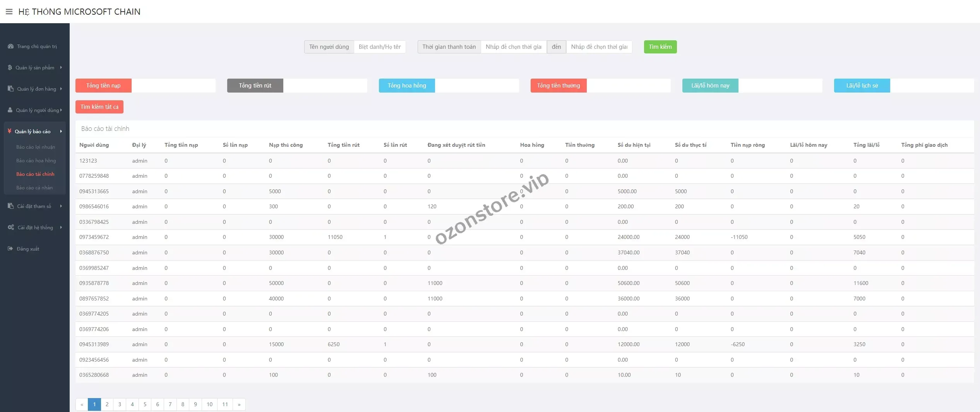
Task: Open Báo cáo hoa hồng report
Action: click(x=36, y=161)
